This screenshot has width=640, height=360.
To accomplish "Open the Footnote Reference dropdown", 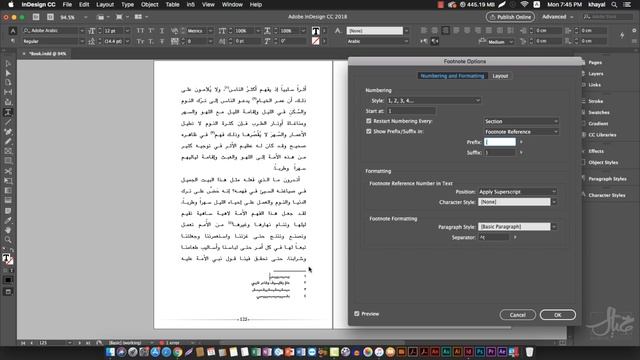I will pos(521,132).
